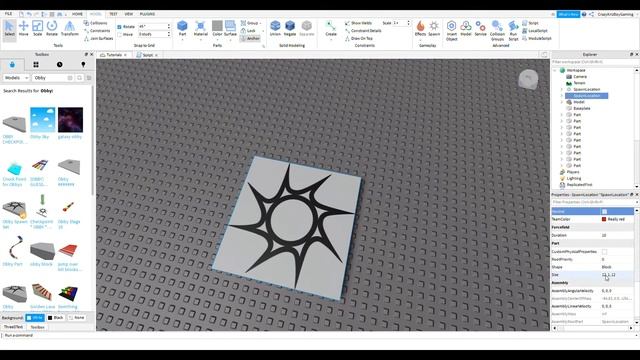This screenshot has width=640, height=360.
Task: Click the Separate solid modeling icon
Action: (x=307, y=26)
